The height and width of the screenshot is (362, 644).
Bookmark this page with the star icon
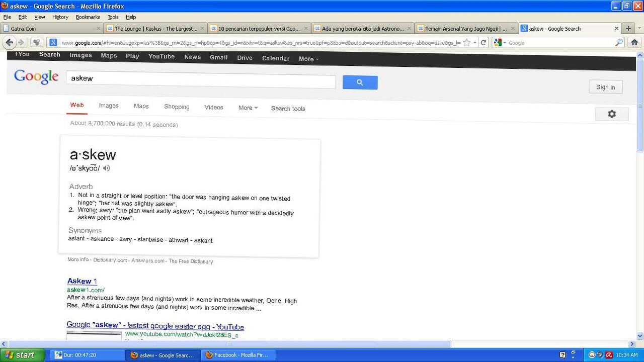466,43
